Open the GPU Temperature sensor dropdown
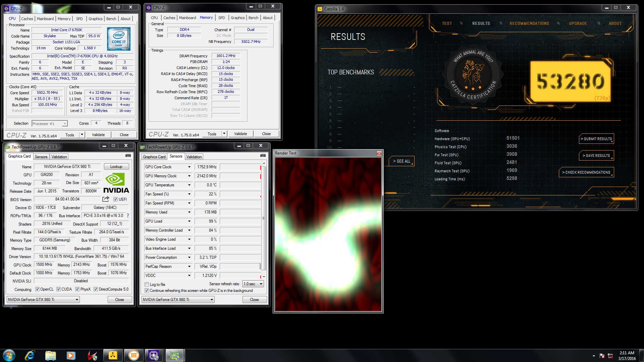This screenshot has width=644, height=362. click(189, 185)
